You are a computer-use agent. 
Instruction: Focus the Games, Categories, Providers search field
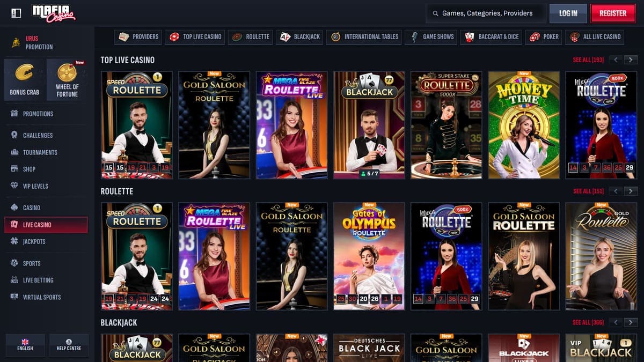(486, 13)
